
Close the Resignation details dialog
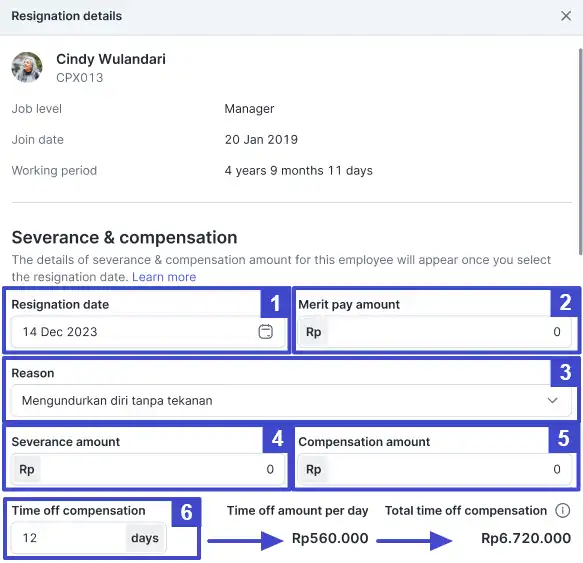coord(566,16)
